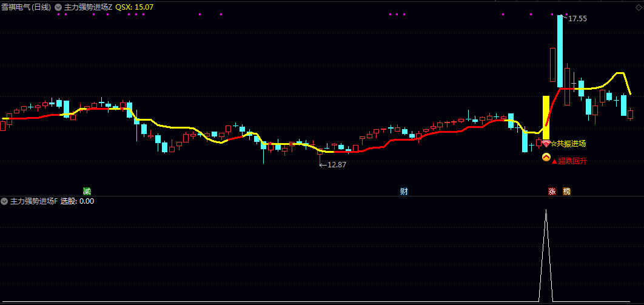
Task: Select the tall cyan candle reaching 17.55
Action: (560, 51)
